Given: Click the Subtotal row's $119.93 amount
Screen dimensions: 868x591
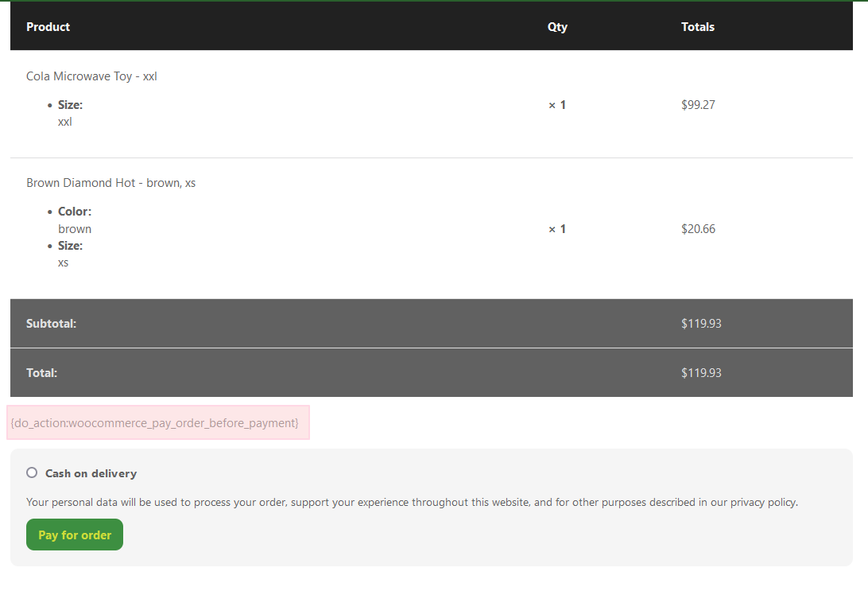Looking at the screenshot, I should tap(701, 324).
